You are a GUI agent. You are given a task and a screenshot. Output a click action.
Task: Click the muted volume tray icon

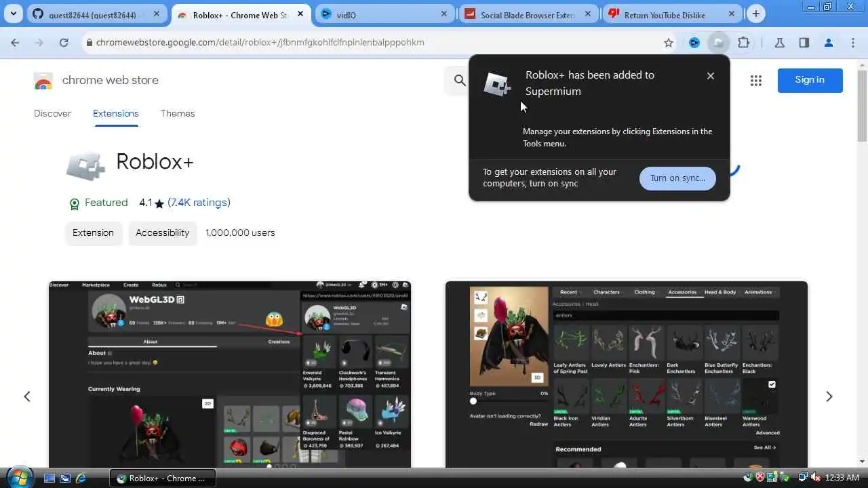click(x=816, y=478)
